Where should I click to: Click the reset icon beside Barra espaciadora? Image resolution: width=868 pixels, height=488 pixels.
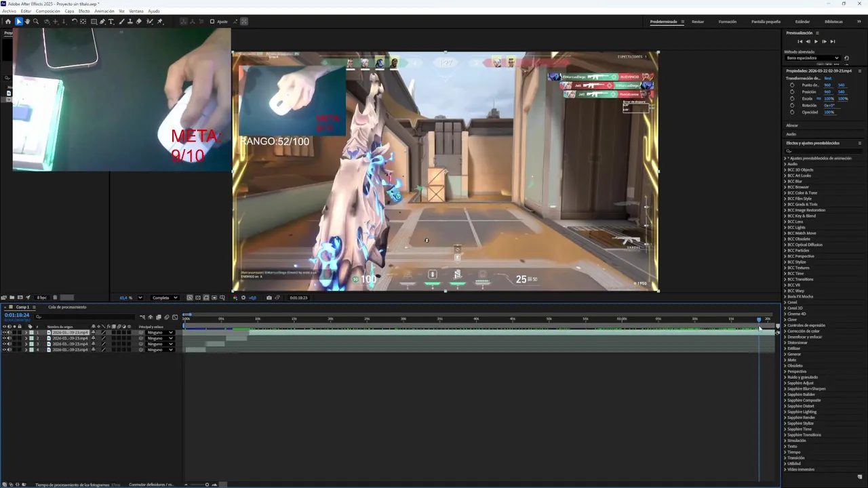846,58
